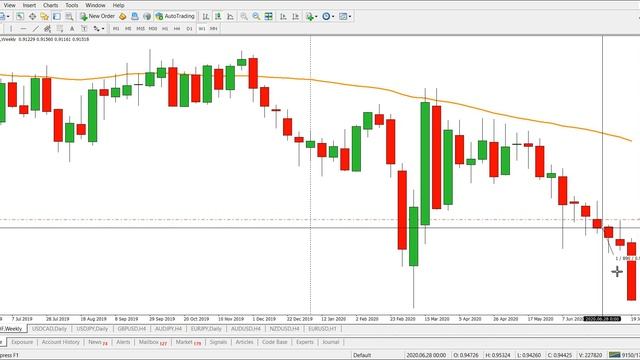Screen dimensions: 640x360
Task: Launch MetaEditor from the gold icon
Action: [x=122, y=16]
